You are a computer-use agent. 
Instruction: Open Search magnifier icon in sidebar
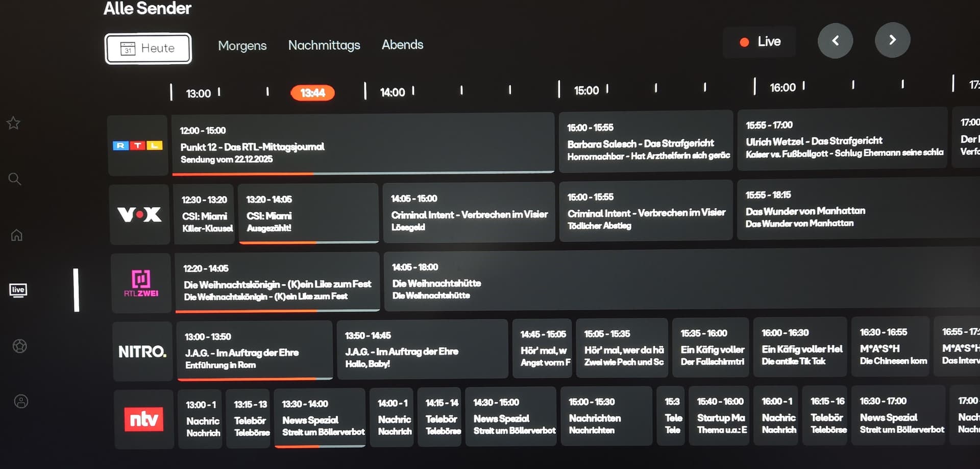tap(15, 179)
